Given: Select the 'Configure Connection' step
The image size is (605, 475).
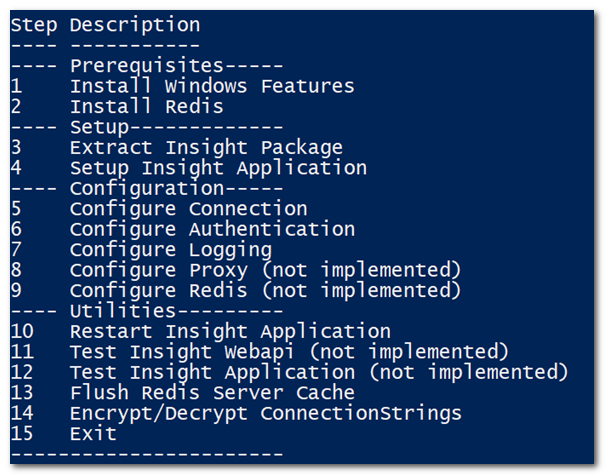Looking at the screenshot, I should click(x=188, y=209).
